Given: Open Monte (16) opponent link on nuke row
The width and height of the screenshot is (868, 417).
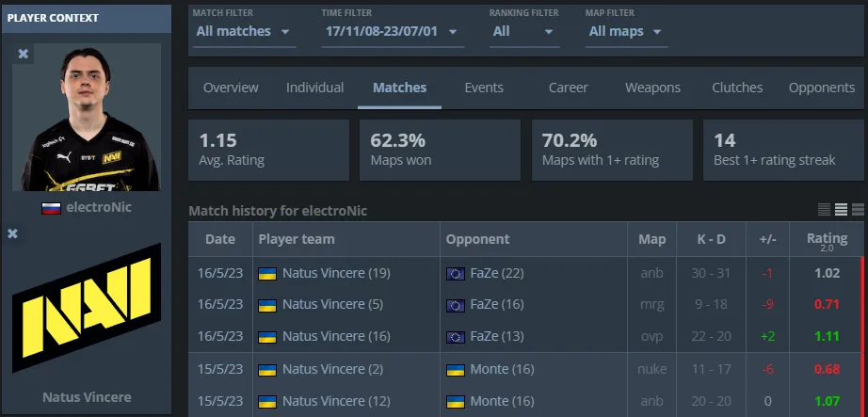Looking at the screenshot, I should pyautogui.click(x=502, y=369).
